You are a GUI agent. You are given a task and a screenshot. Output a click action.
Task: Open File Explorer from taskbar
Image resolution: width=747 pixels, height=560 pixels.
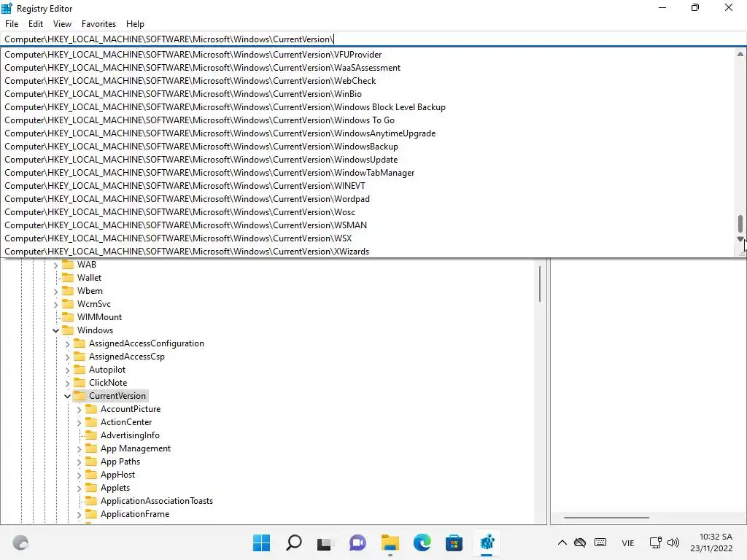[390, 542]
